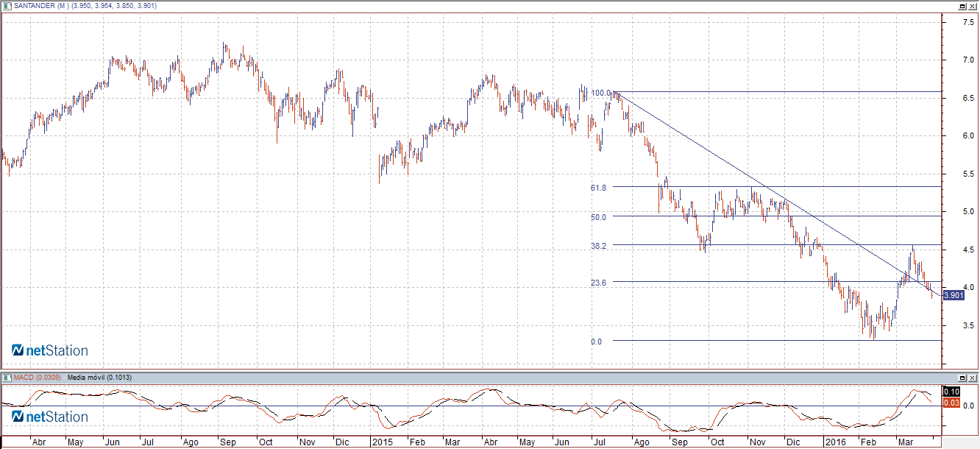Select the 0.0 Fibonacci level label
This screenshot has height=449, width=980.
coord(596,342)
